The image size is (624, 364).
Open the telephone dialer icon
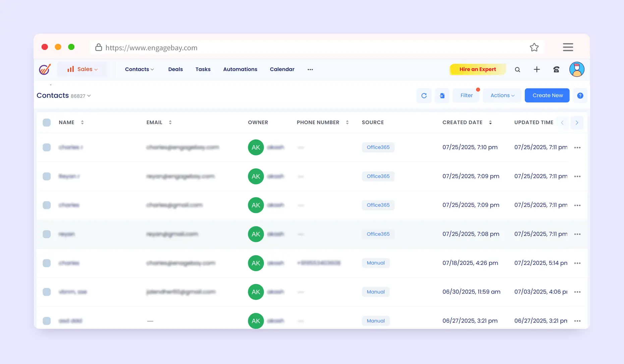click(556, 70)
